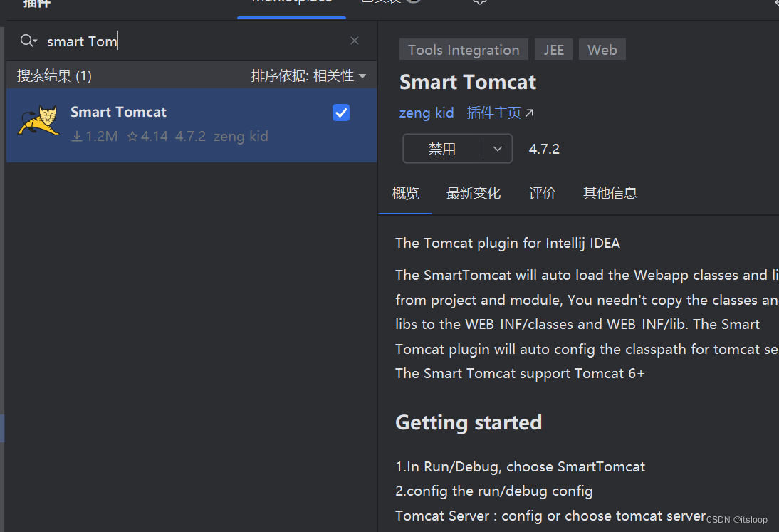Click the 禁用 disable button

(442, 149)
